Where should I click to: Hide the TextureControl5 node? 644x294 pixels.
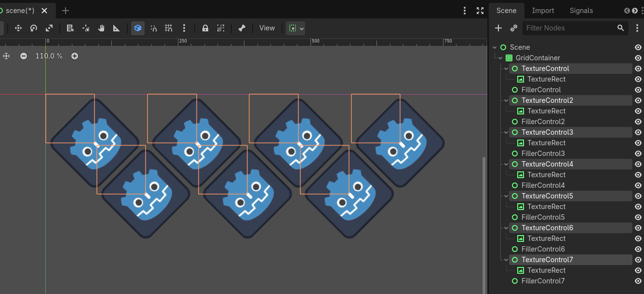click(638, 196)
